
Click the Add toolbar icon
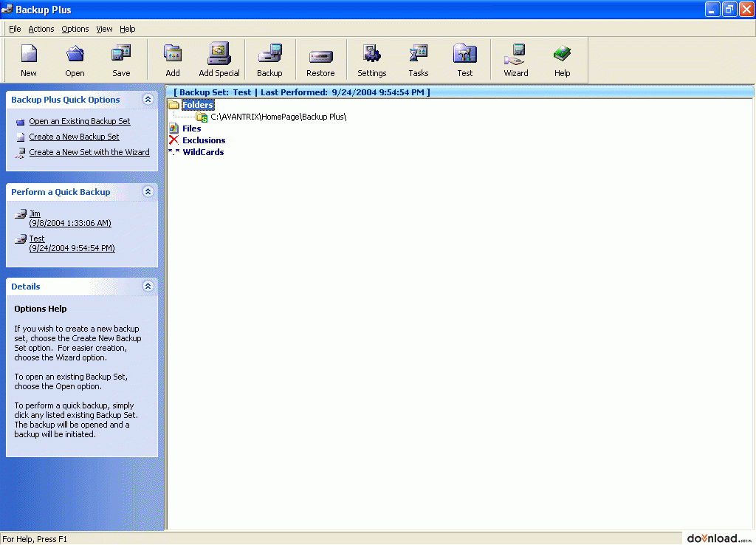[x=173, y=54]
